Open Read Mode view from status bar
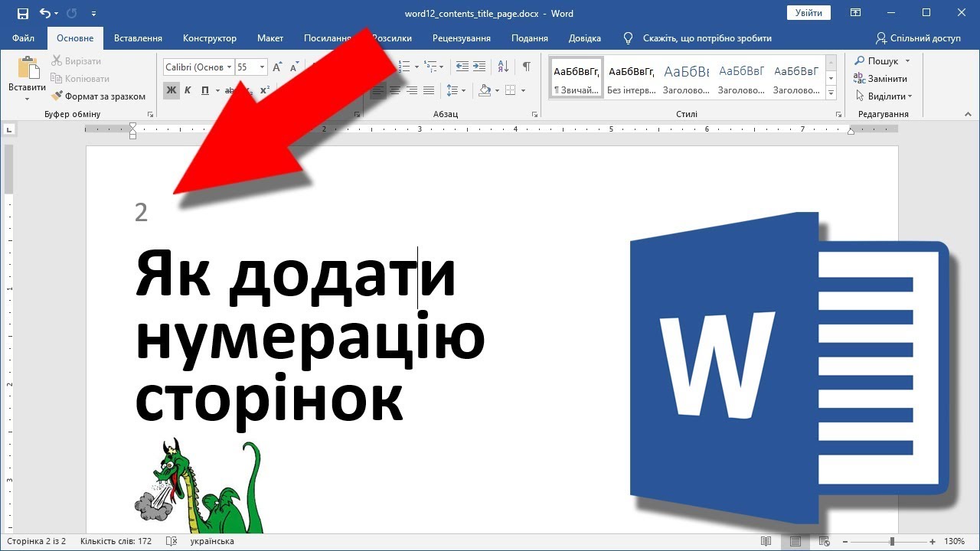This screenshot has height=551, width=980. click(x=766, y=541)
